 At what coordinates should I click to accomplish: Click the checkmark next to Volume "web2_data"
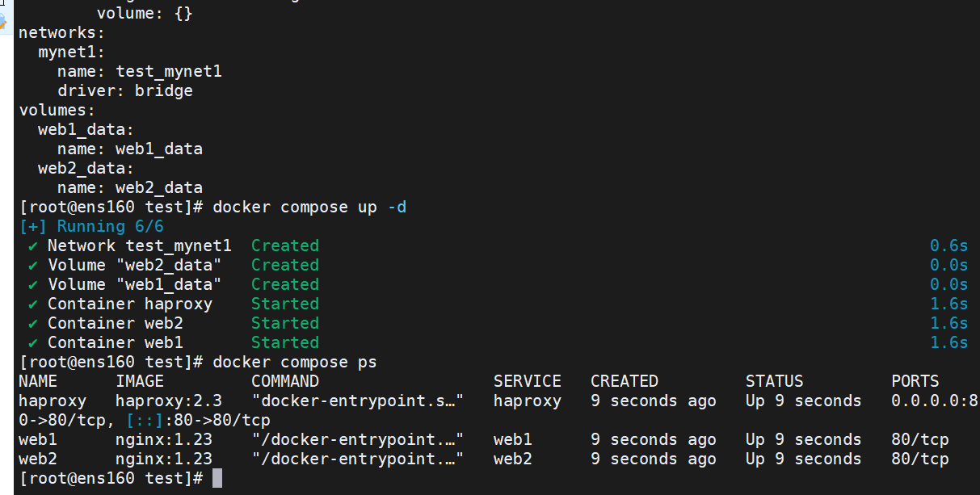click(x=33, y=265)
